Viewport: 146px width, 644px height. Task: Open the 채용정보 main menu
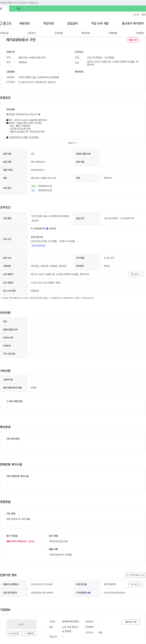[x=24, y=23]
